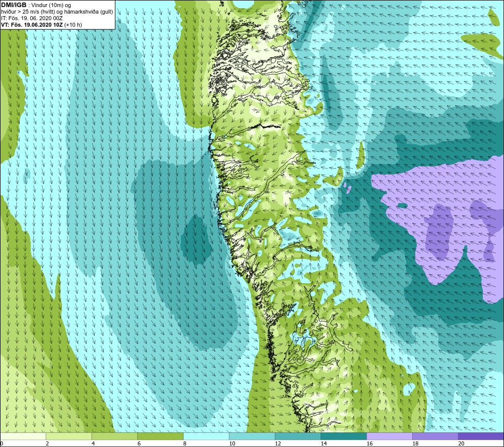The height and width of the screenshot is (447, 504).
Task: Click the DMI/IGB title in the legend box
Action: pyautogui.click(x=14, y=5)
